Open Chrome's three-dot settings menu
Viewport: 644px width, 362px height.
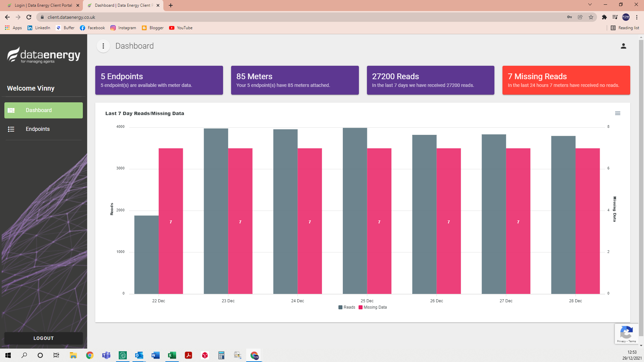637,17
